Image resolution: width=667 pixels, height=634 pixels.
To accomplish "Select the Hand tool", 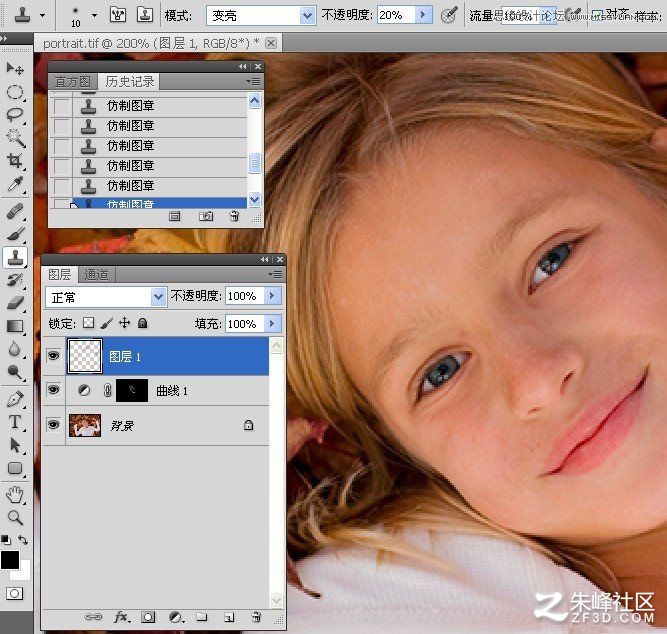I will (x=15, y=495).
